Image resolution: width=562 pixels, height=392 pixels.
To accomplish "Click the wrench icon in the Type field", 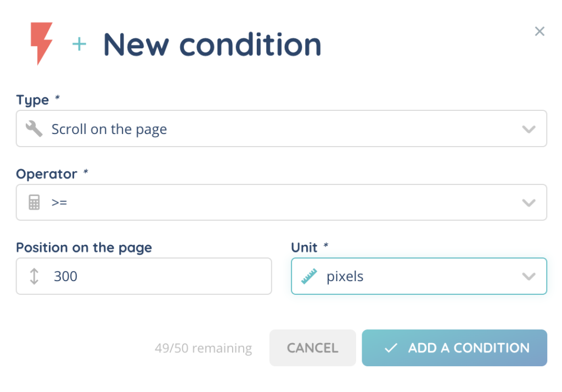I will pos(34,129).
